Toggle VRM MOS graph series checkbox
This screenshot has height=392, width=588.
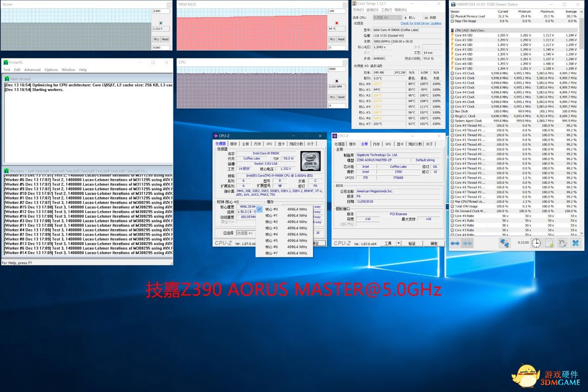(337, 22)
